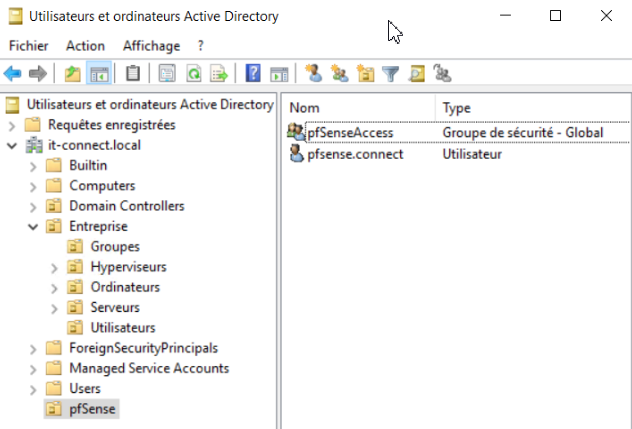Create a new user with toolbar icon

coord(314,73)
